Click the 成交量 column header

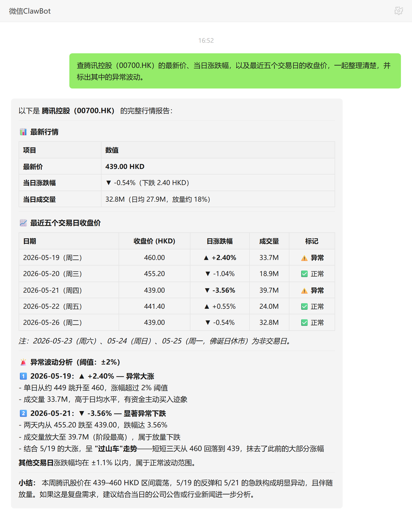[269, 241]
